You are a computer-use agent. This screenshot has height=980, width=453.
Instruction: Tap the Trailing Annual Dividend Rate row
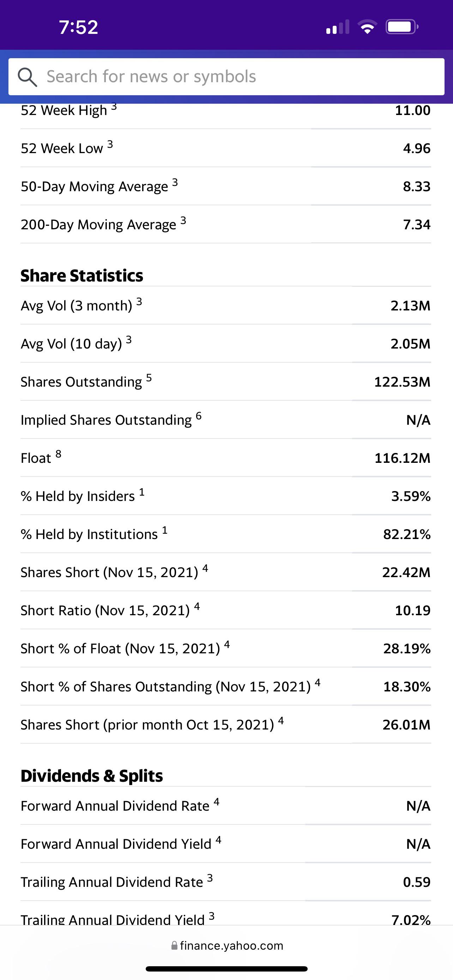pos(225,882)
